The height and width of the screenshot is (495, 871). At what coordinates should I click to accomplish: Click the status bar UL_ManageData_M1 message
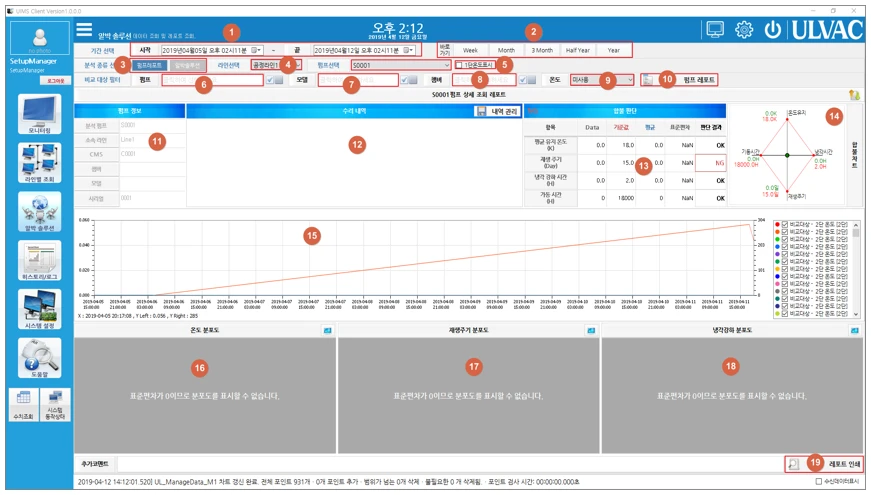(328, 482)
